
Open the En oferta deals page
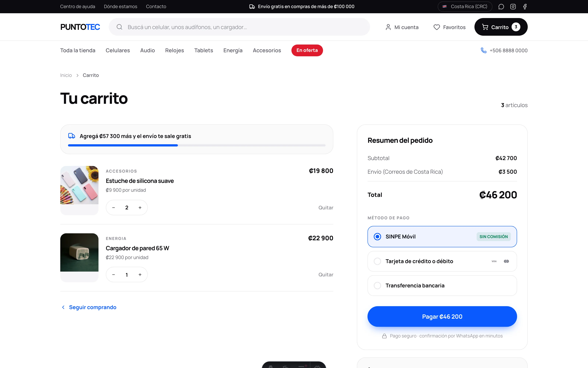[x=307, y=50]
